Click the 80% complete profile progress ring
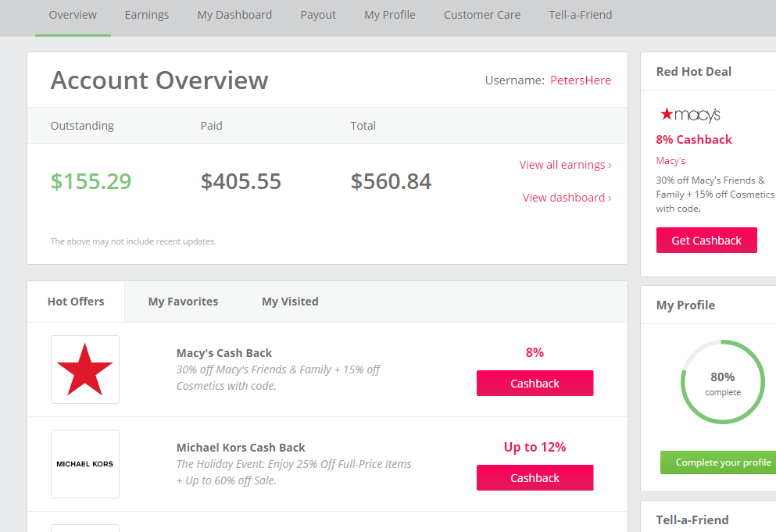The height and width of the screenshot is (532, 776). coord(723,382)
